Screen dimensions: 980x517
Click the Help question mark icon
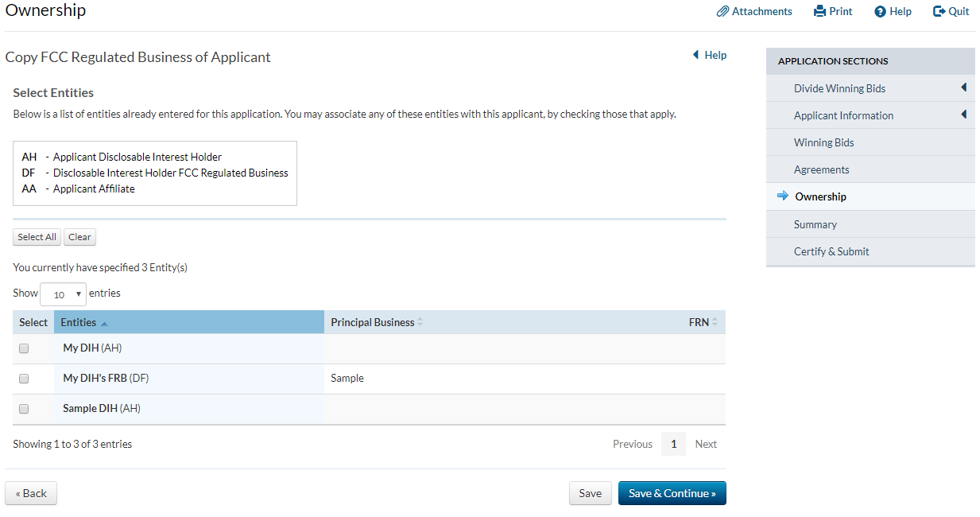[880, 12]
